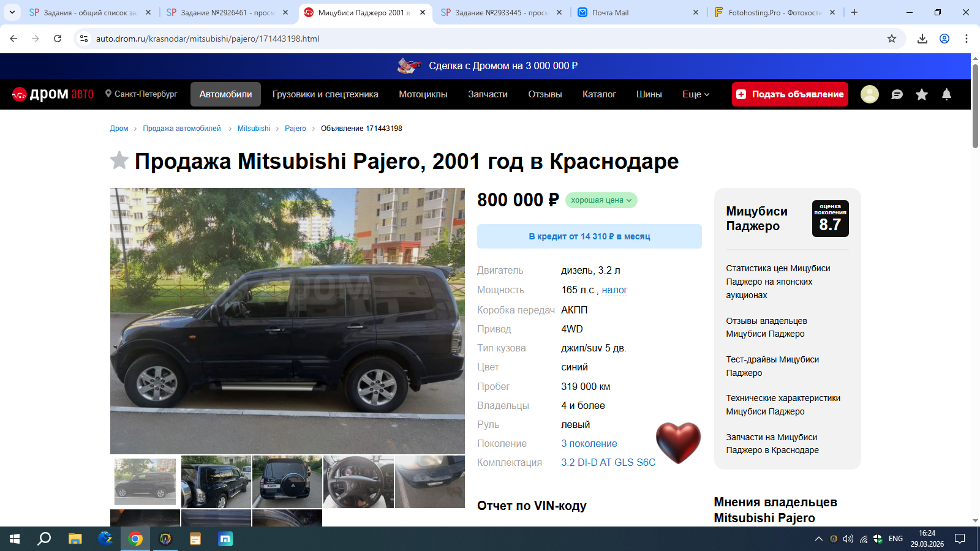980x551 pixels.
Task: Open налог link next to power
Action: [614, 290]
